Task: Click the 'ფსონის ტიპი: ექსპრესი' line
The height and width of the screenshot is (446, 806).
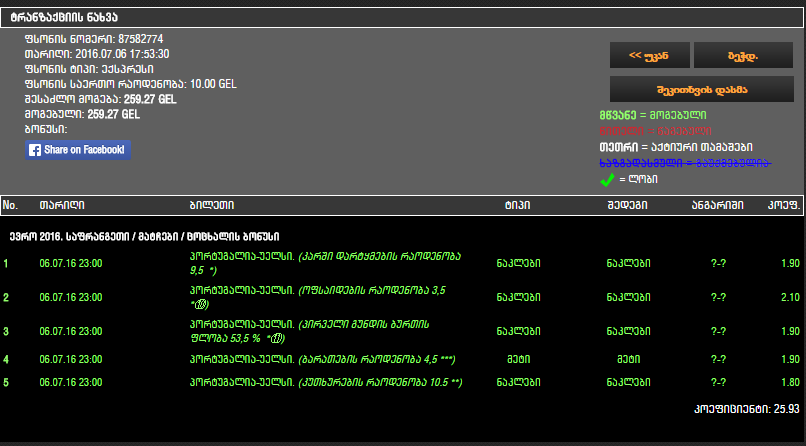Action: [89, 69]
